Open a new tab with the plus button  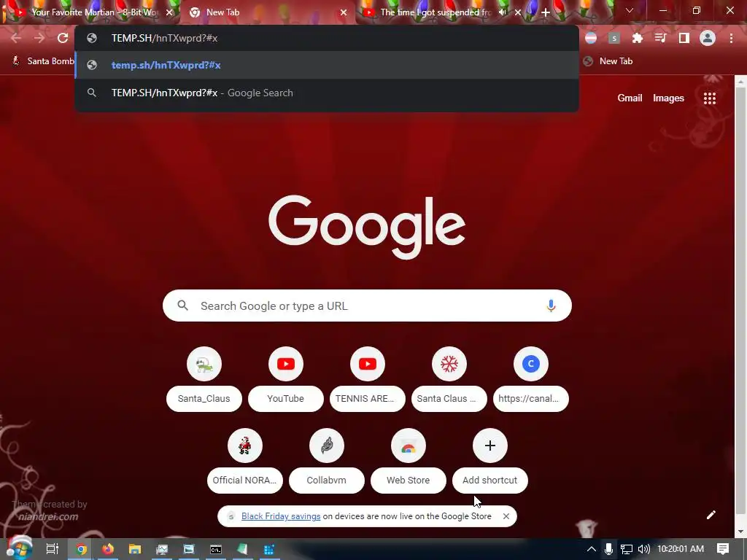pos(546,12)
